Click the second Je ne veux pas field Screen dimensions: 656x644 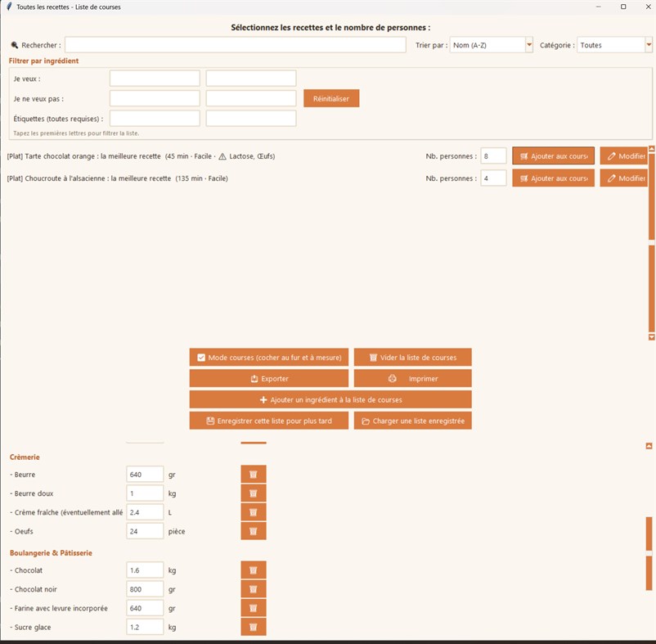click(251, 98)
